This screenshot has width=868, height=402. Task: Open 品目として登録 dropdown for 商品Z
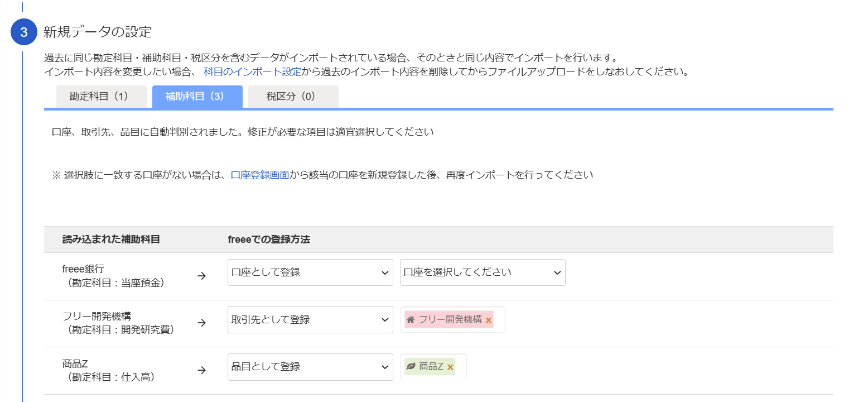(x=310, y=367)
